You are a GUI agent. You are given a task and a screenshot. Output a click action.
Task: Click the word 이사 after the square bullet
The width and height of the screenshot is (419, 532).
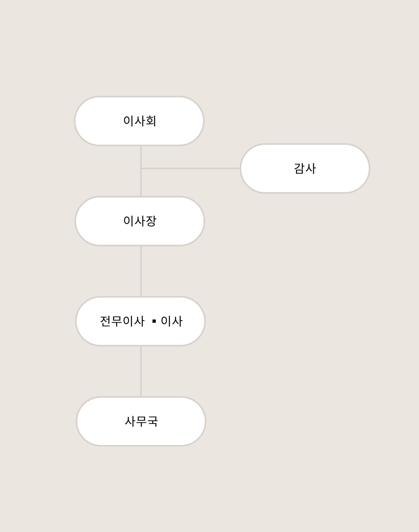click(x=172, y=321)
